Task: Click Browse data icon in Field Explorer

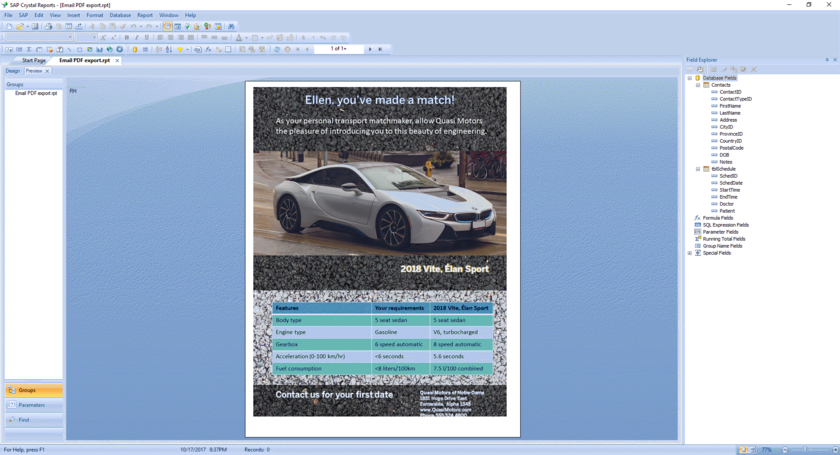Action: click(700, 70)
